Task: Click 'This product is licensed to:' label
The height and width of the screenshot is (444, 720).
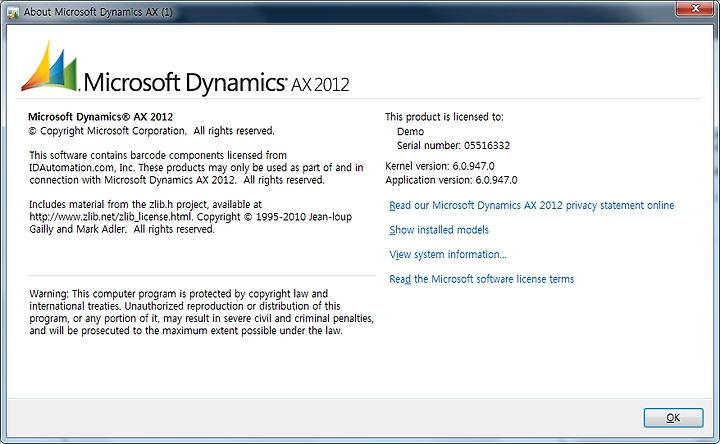Action: (444, 117)
